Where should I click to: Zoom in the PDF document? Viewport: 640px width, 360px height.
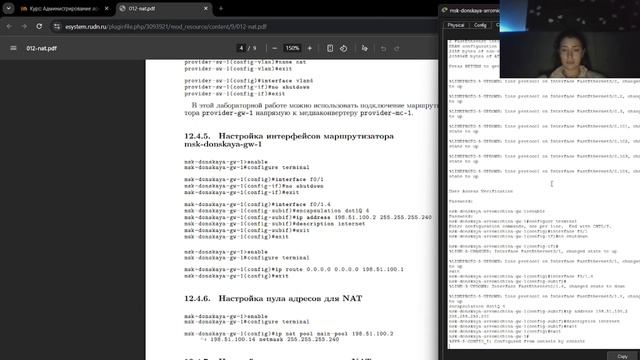coord(310,48)
